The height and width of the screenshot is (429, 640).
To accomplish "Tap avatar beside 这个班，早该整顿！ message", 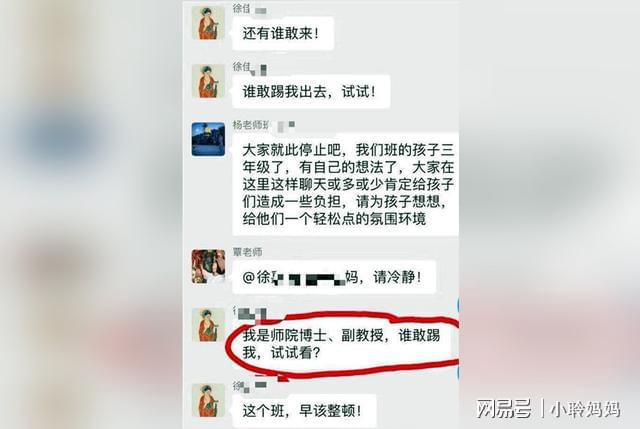I will [208, 400].
